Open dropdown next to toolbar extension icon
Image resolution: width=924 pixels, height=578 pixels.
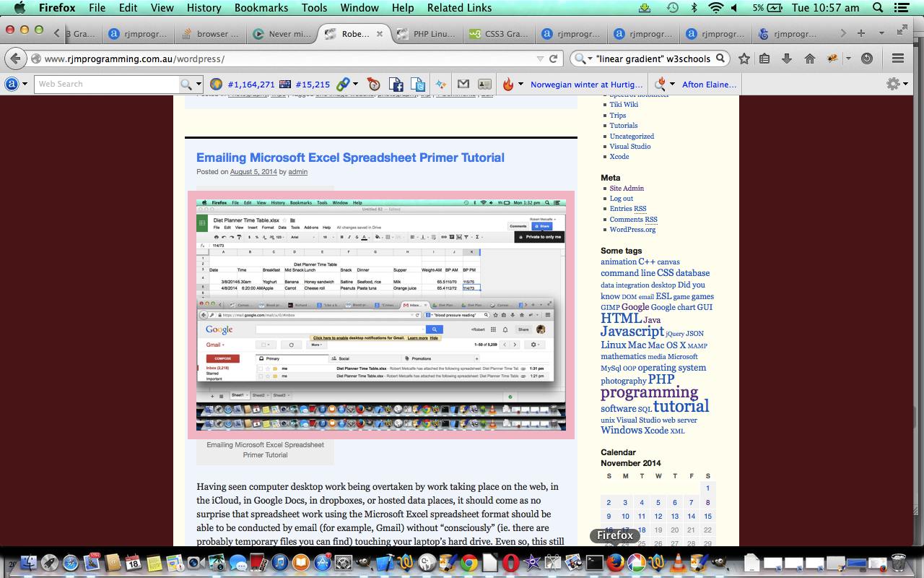click(848, 59)
